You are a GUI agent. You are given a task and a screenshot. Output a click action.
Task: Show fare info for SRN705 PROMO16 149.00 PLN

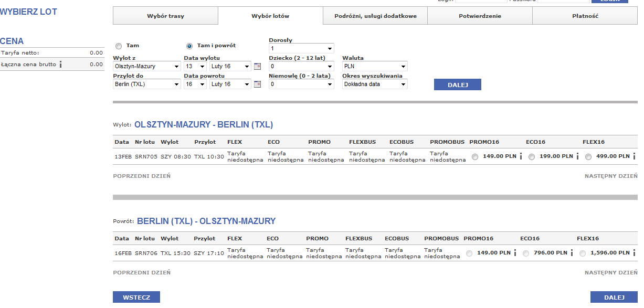coord(521,156)
